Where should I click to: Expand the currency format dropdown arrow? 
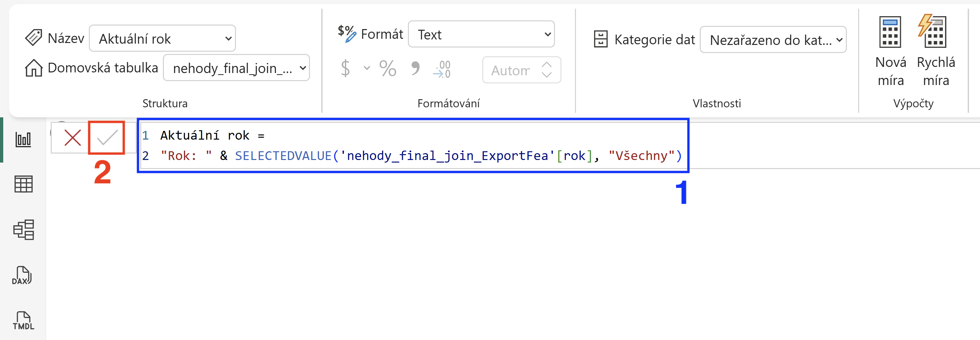pos(367,69)
